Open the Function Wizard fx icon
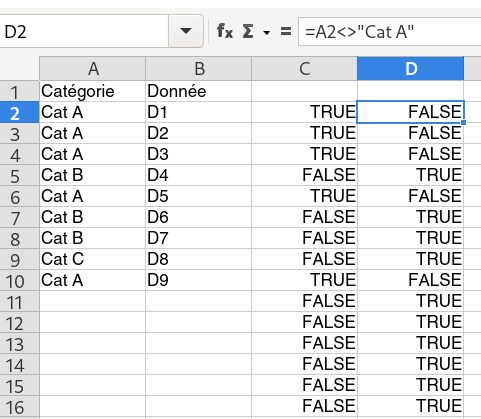 pos(225,32)
